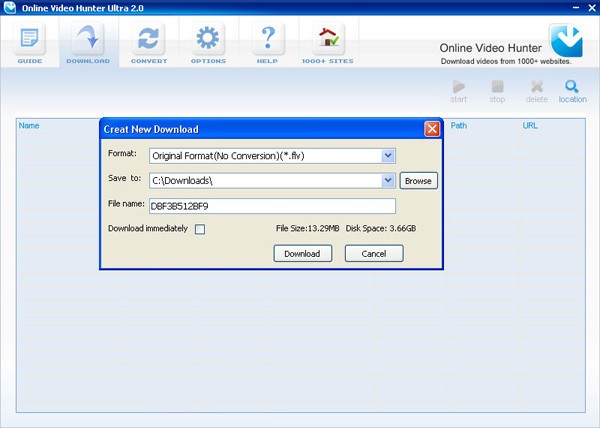Enable the Download immediately checkbox
The height and width of the screenshot is (428, 600).
pos(200,229)
